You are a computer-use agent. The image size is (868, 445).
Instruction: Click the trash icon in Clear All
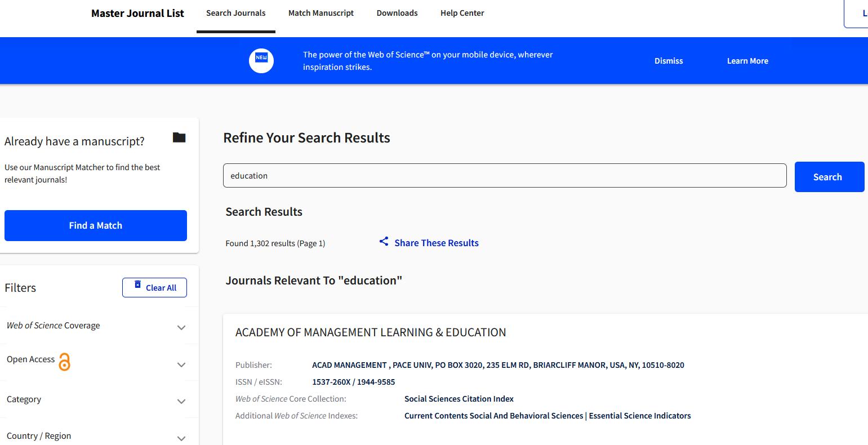(137, 285)
